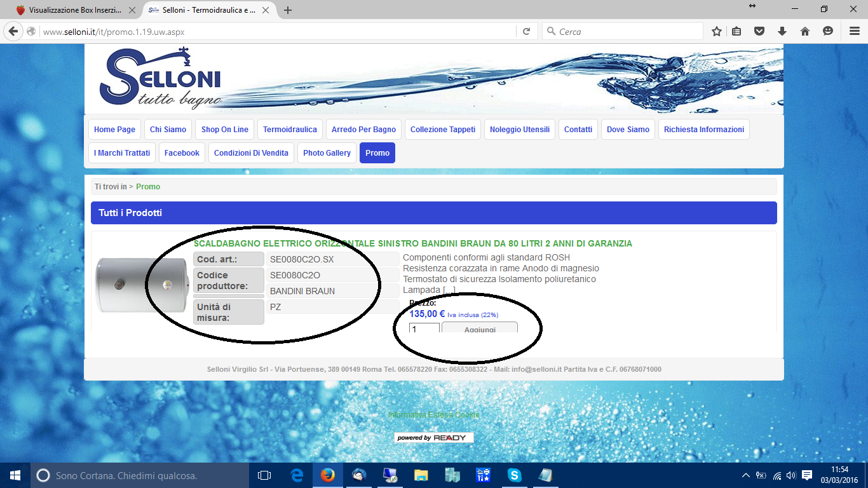Viewport: 868px width, 488px height.
Task: Open the Dove Siamo menu item
Action: (x=628, y=129)
